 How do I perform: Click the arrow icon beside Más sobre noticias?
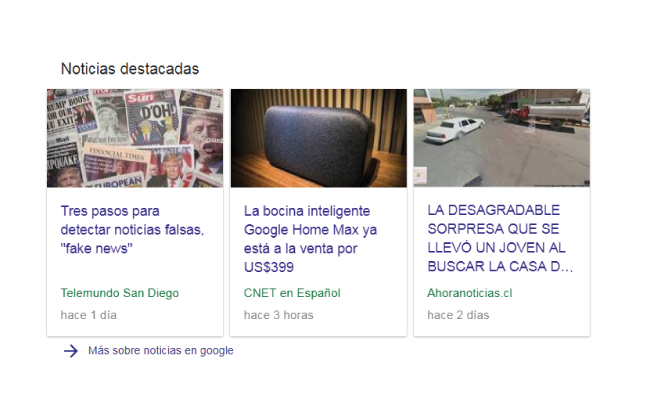point(71,351)
